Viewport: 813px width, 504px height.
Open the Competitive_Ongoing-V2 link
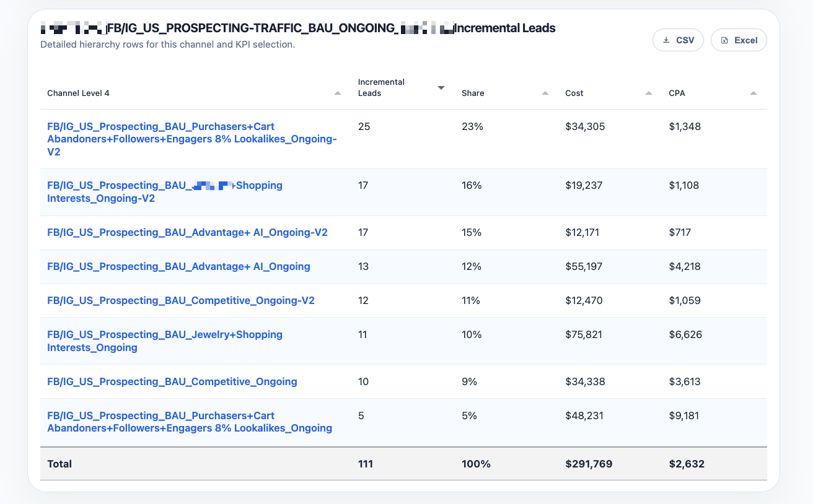181,301
